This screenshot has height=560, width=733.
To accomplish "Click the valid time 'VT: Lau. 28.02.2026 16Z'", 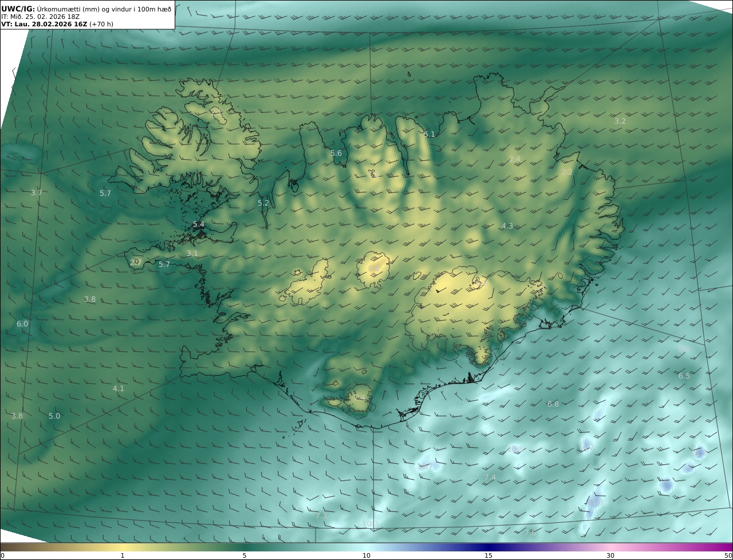I will 44,24.
